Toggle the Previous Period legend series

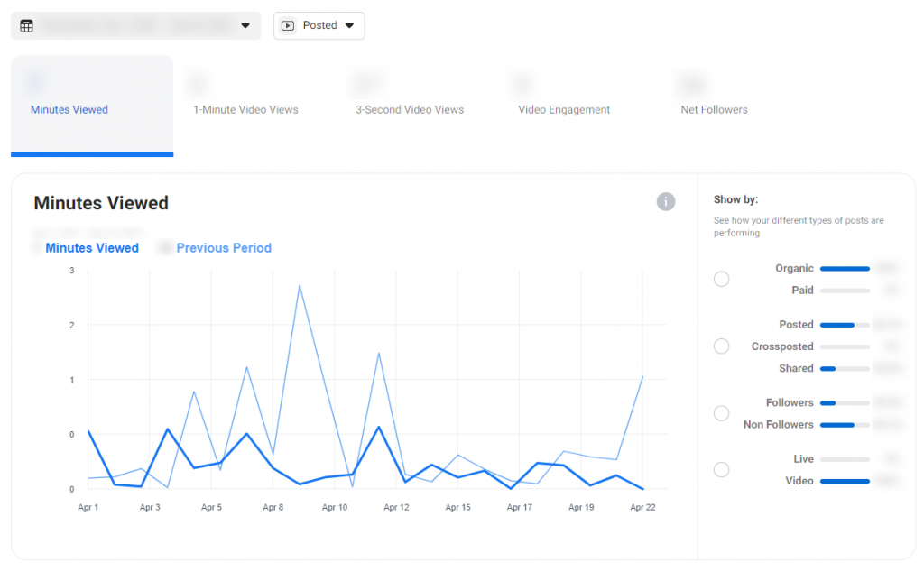coord(224,248)
